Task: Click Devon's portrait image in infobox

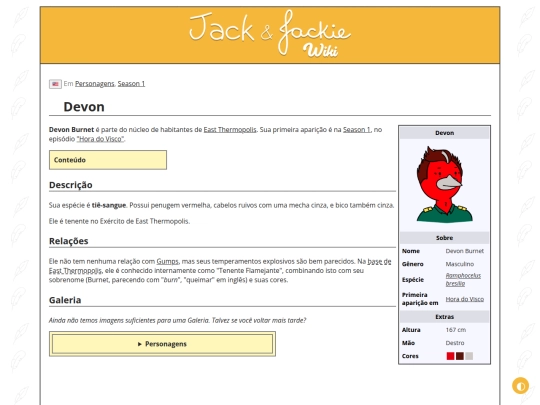Action: [444, 185]
